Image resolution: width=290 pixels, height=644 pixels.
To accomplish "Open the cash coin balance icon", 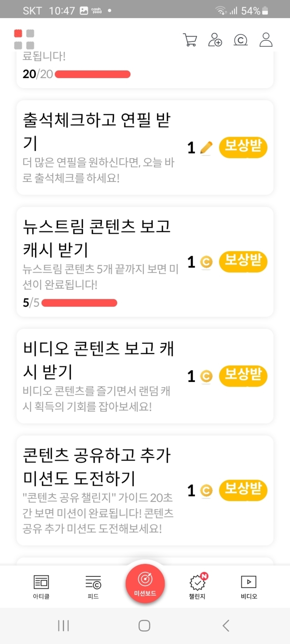I will pos(240,40).
